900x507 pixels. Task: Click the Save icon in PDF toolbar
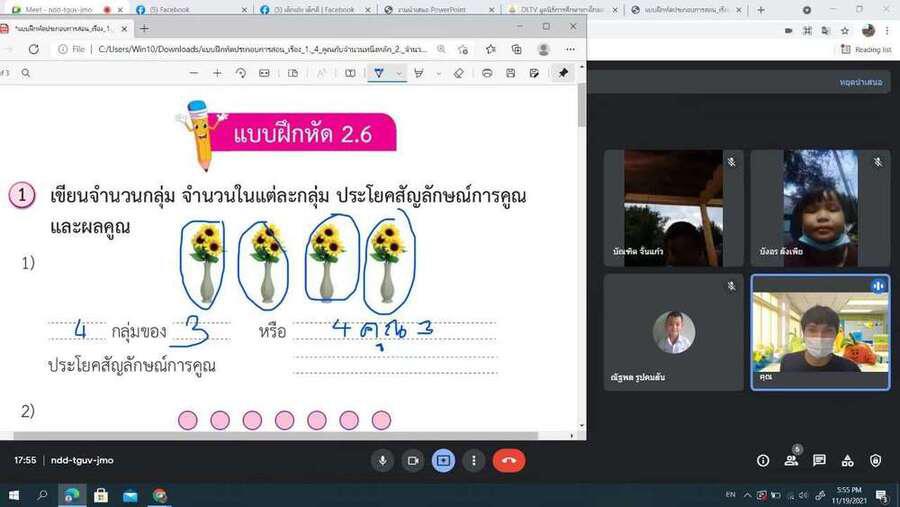point(511,73)
